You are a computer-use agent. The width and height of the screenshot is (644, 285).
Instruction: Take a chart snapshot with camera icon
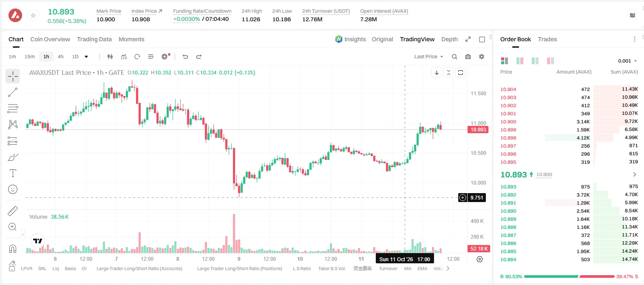click(x=468, y=57)
